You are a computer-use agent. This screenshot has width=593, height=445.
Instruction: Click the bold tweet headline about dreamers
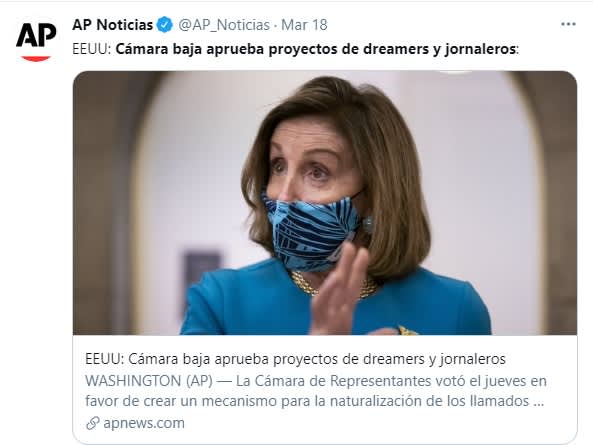point(315,49)
